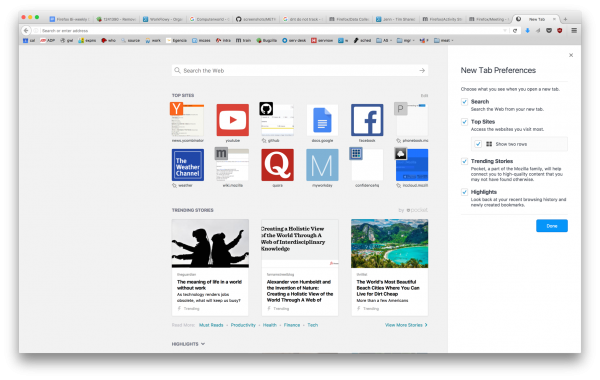Click the reload page icon
This screenshot has height=380, width=600.
click(515, 31)
